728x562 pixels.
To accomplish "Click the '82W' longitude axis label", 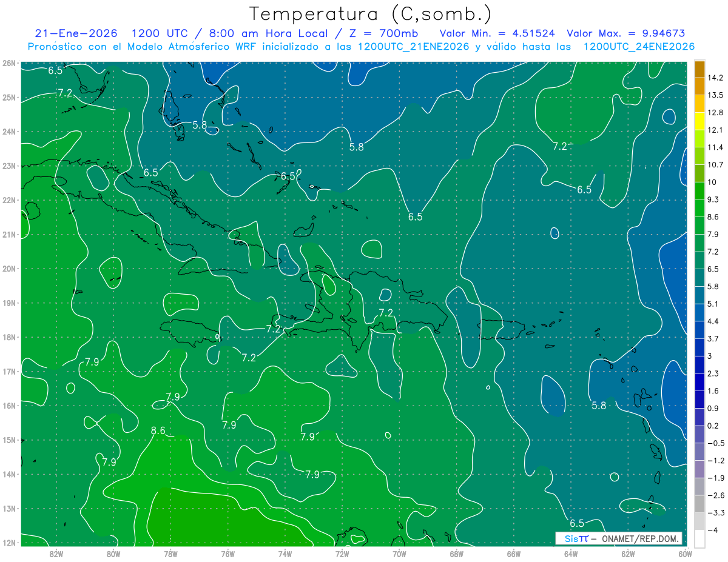I will 56,554.
